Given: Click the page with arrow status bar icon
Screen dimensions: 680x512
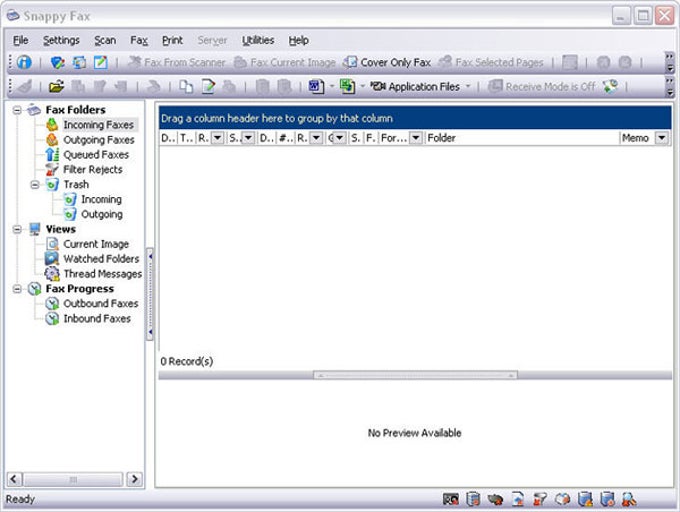Looking at the screenshot, I should tap(518, 499).
